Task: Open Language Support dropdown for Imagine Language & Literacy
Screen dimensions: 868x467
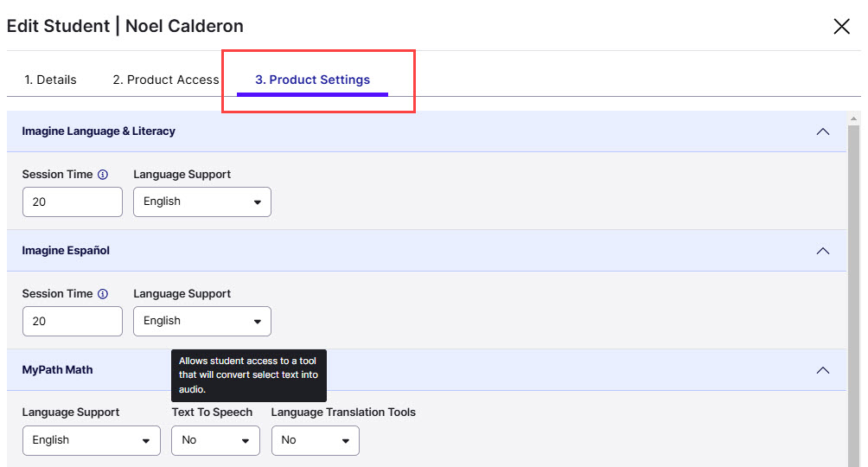Action: tap(202, 202)
